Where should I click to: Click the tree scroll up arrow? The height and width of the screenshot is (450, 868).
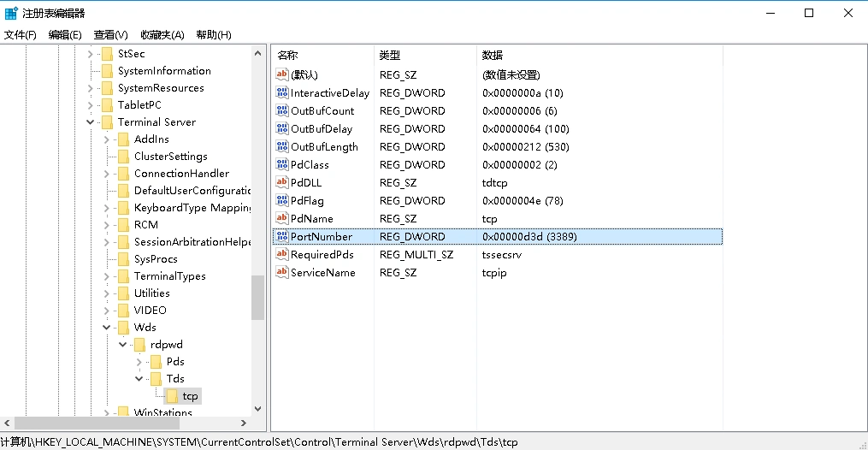(x=258, y=54)
